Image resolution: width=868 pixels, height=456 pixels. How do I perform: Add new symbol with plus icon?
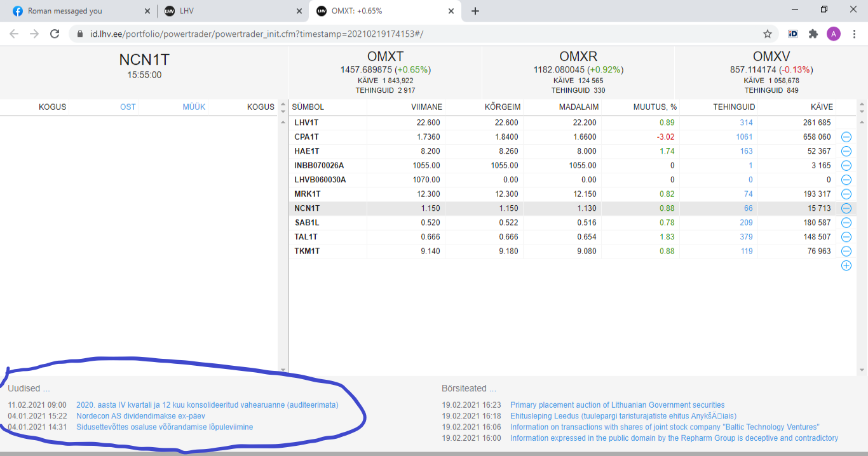coord(846,265)
